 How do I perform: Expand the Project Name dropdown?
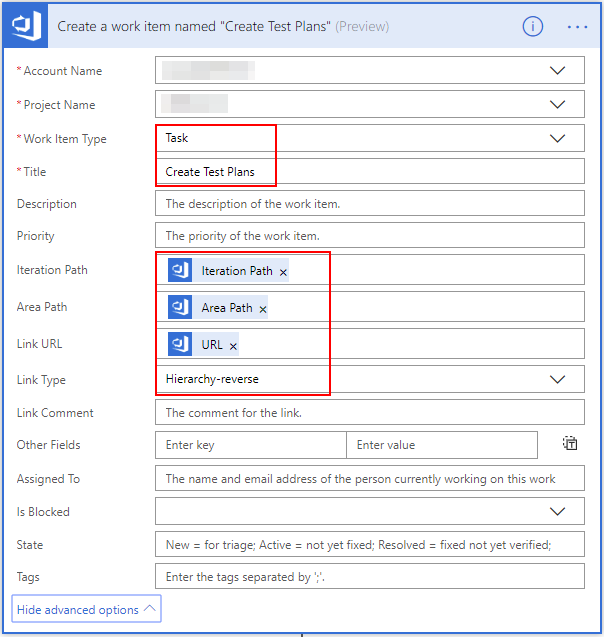(557, 105)
